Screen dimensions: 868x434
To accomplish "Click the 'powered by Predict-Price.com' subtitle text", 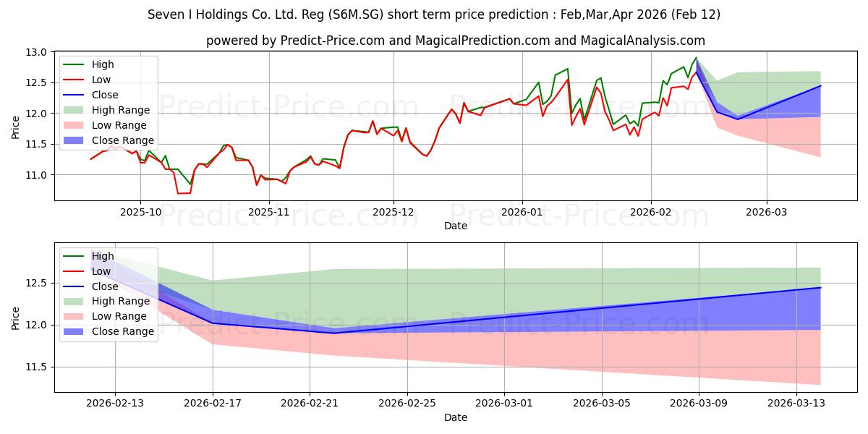I will (455, 41).
